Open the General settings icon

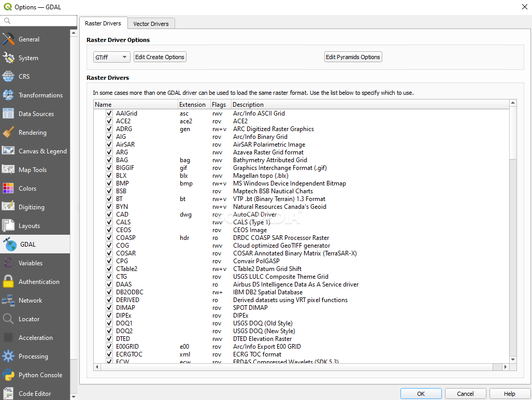[x=8, y=39]
